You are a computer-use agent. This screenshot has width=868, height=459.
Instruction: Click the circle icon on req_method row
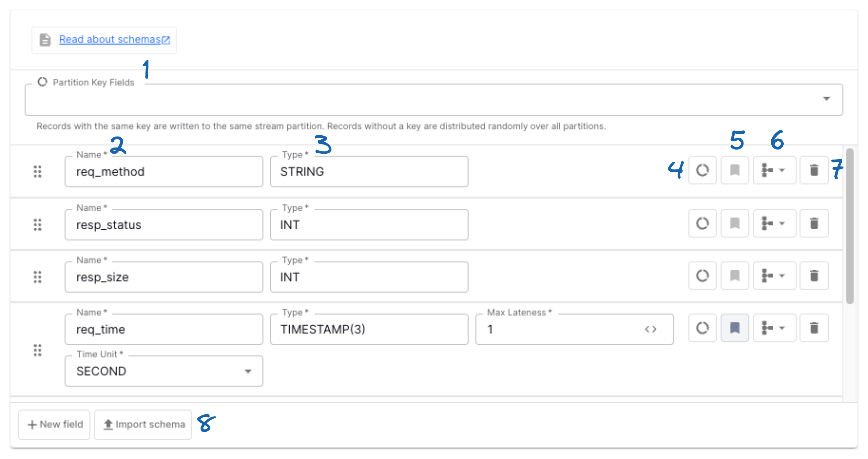[702, 170]
